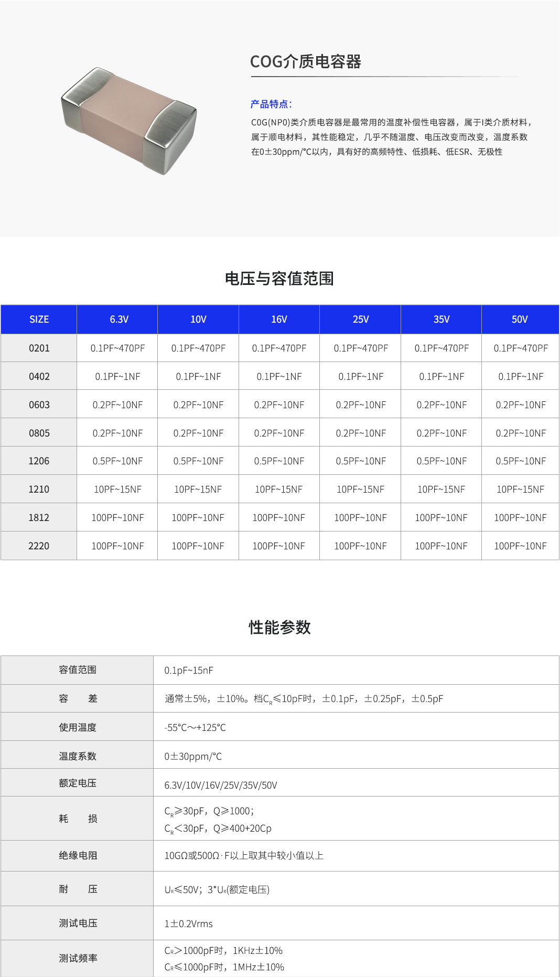The height and width of the screenshot is (977, 560).
Task: Select the 1210 size row label
Action: pos(39,489)
